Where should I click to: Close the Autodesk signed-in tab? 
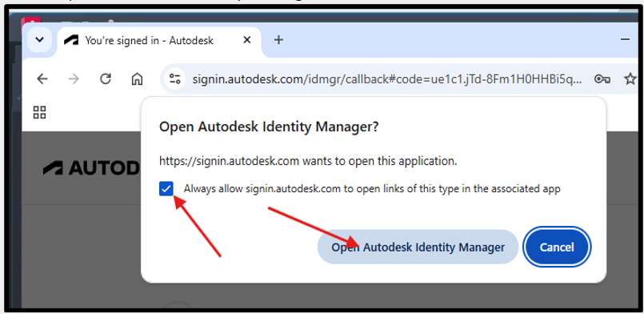[247, 40]
